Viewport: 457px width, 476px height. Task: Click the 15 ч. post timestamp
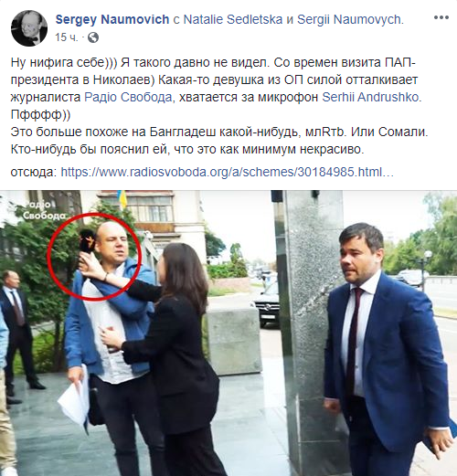tap(66, 37)
